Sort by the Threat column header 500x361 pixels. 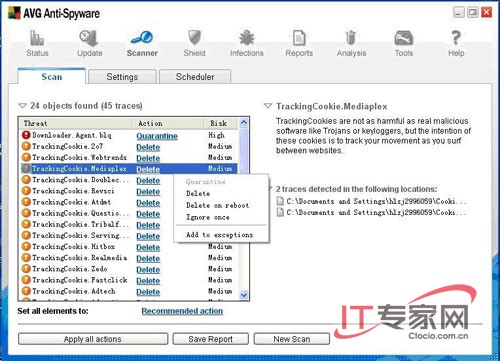pyautogui.click(x=76, y=123)
